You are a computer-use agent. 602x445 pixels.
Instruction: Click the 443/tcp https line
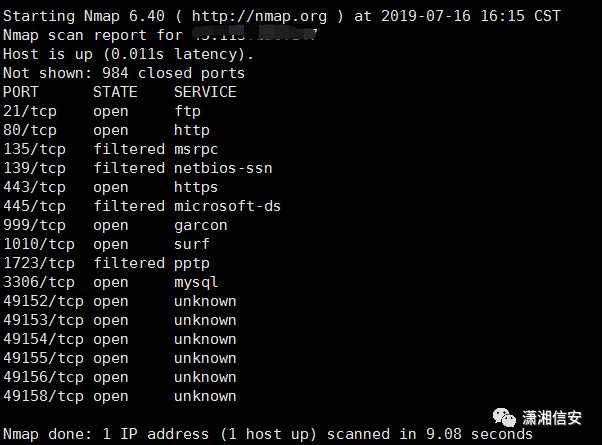[111, 187]
